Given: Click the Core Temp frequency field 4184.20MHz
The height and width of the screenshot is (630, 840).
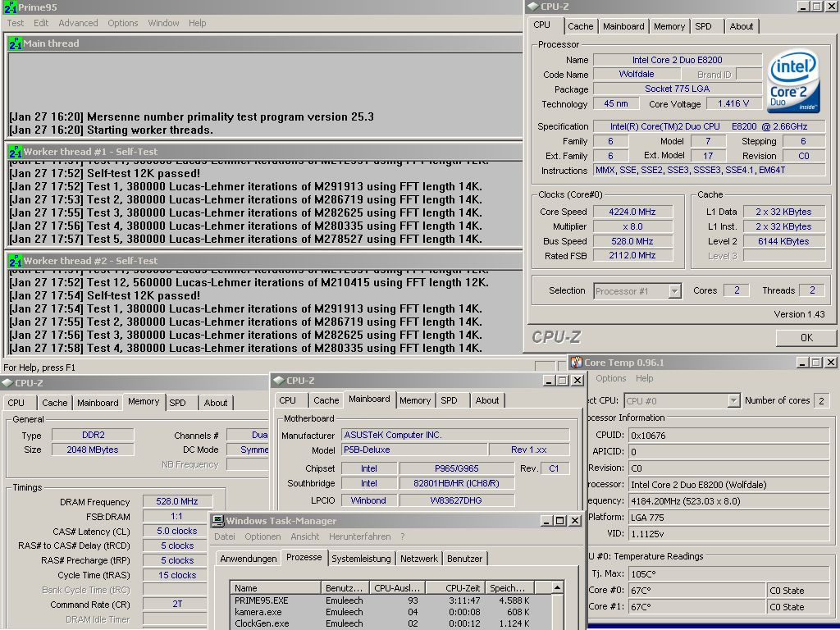Looking at the screenshot, I should [x=728, y=501].
